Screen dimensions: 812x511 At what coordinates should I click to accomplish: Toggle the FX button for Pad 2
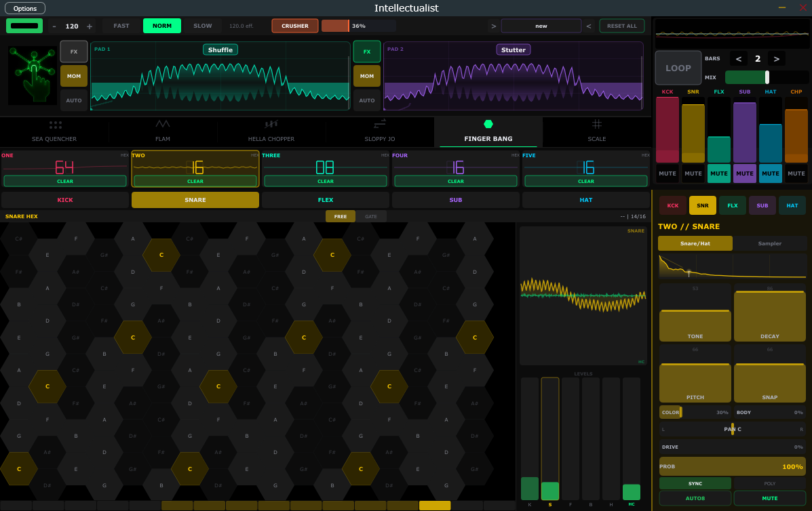click(367, 52)
